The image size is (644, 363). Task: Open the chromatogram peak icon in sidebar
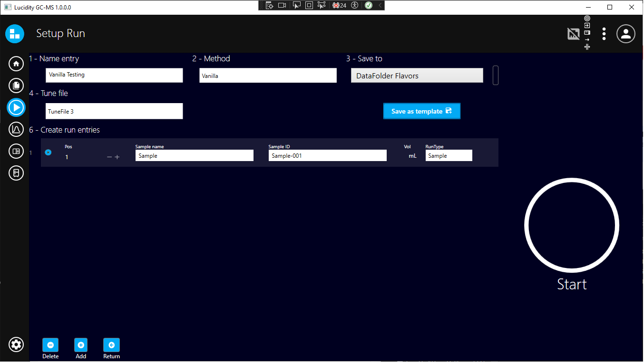click(x=16, y=129)
